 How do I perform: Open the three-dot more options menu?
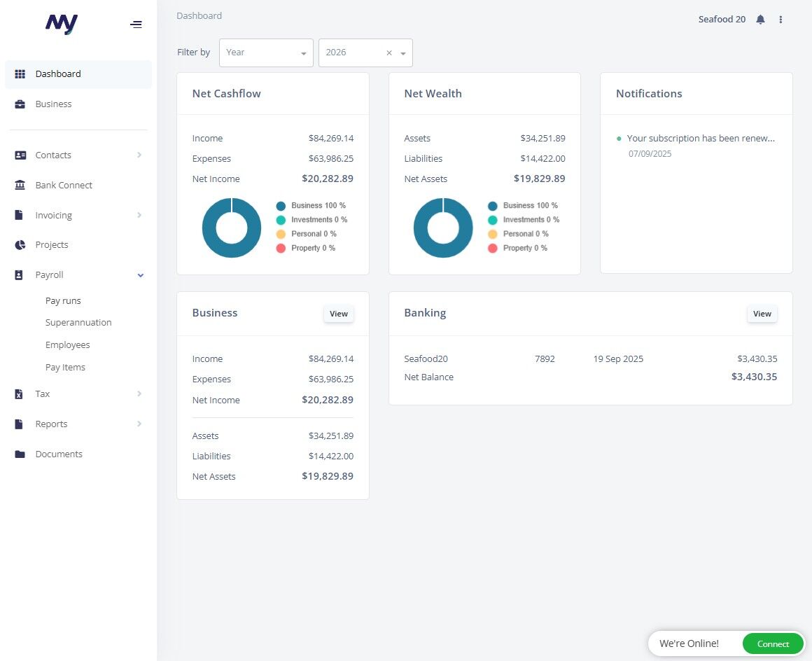(780, 20)
